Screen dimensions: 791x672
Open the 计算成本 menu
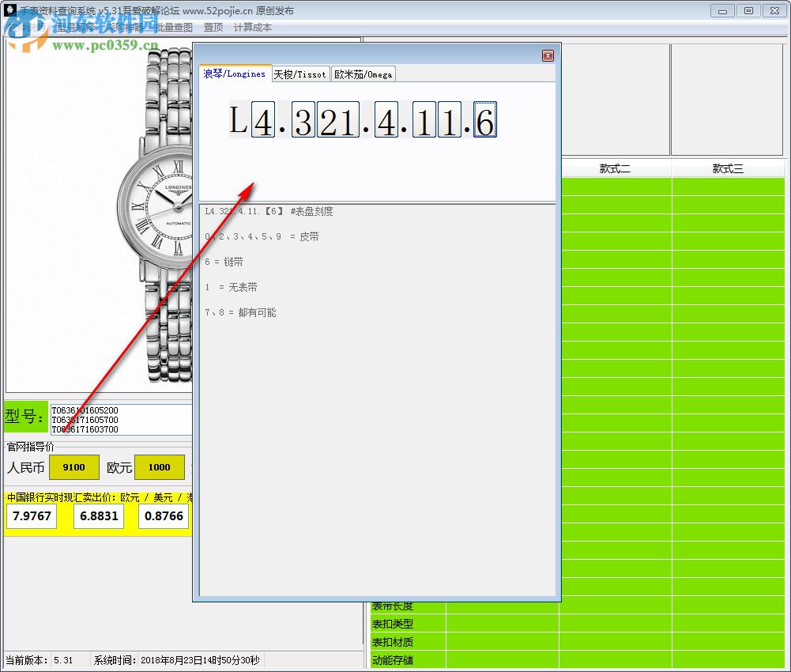coord(252,28)
